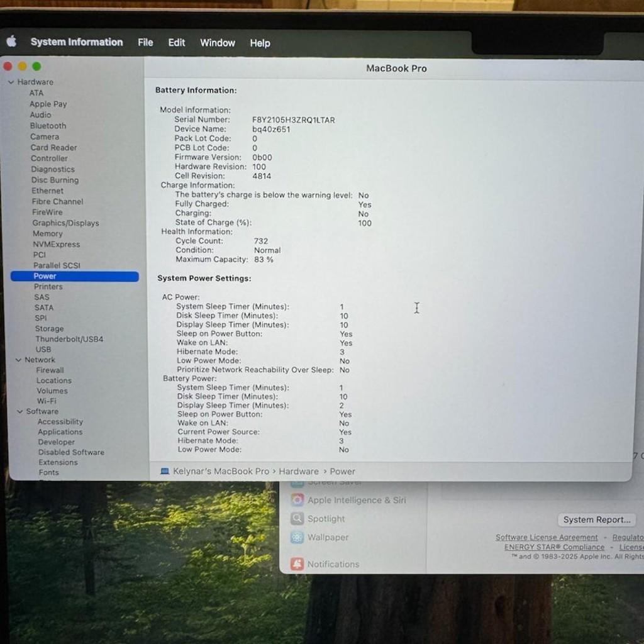Screen dimensions: 644x644
Task: Select Accessibility under Software
Action: [x=60, y=421]
